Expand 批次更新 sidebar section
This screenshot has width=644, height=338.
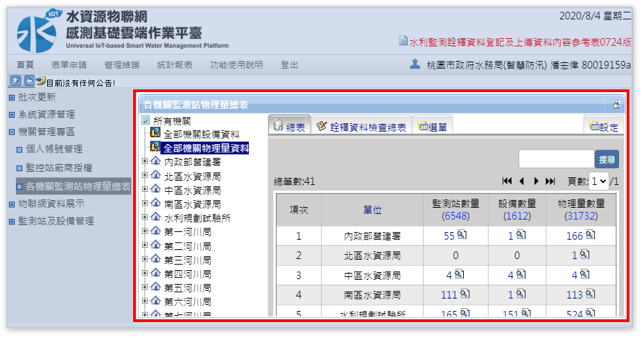12,98
